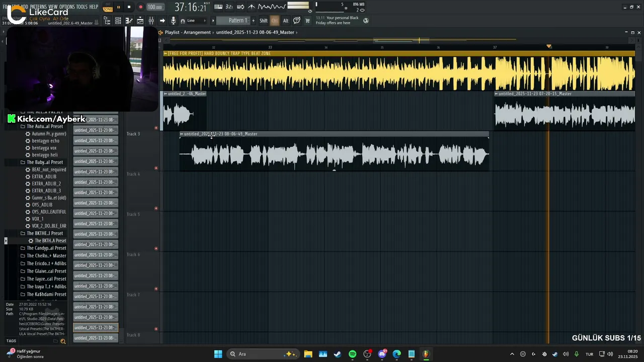Image resolution: width=644 pixels, height=362 pixels.
Task: Select untitled_2025-11-23 08-06-49_Master clip on Track 3
Action: pyautogui.click(x=334, y=151)
